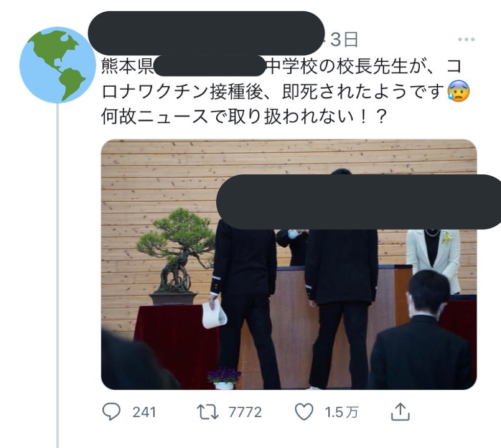Click the redacted school name in the tweet
Screen dimensions: 501x448
[209, 66]
